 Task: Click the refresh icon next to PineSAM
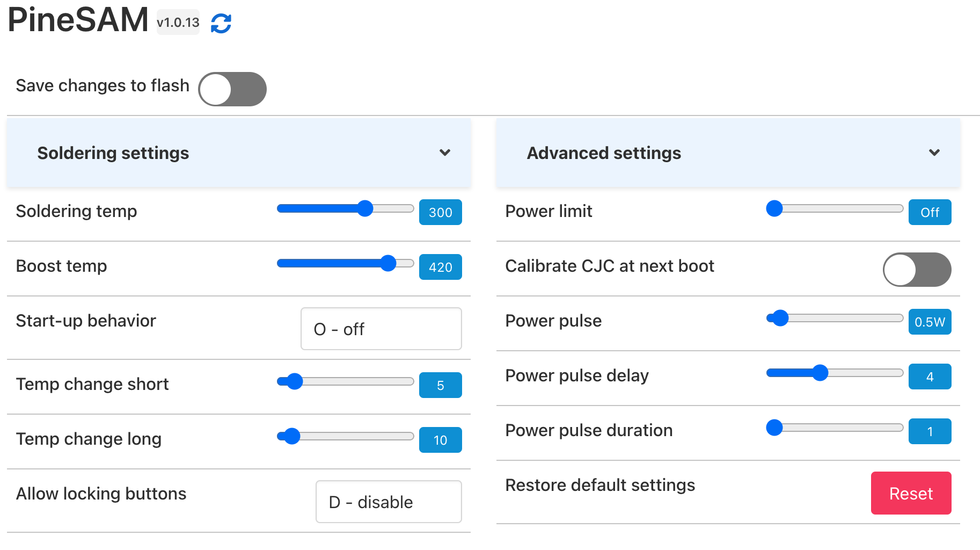tap(221, 22)
